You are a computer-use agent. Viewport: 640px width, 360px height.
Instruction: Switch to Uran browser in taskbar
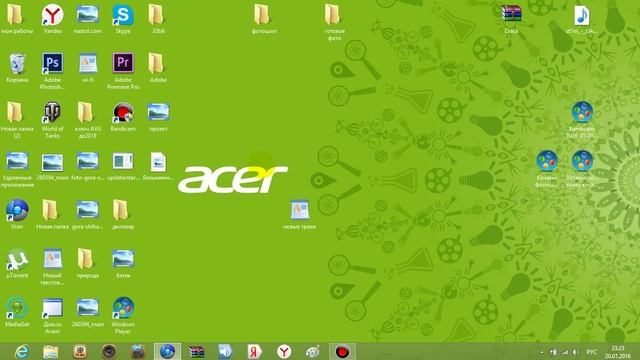pyautogui.click(x=167, y=352)
